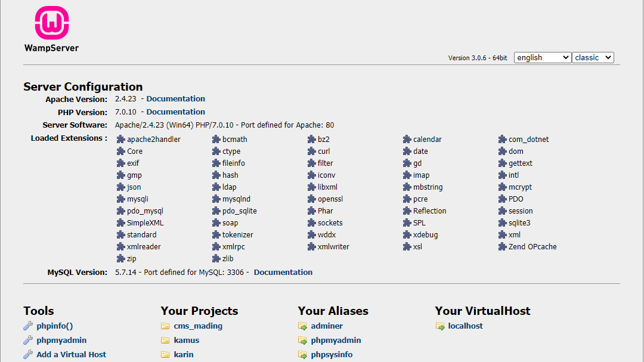Click the folder icon beside kamus

point(165,340)
